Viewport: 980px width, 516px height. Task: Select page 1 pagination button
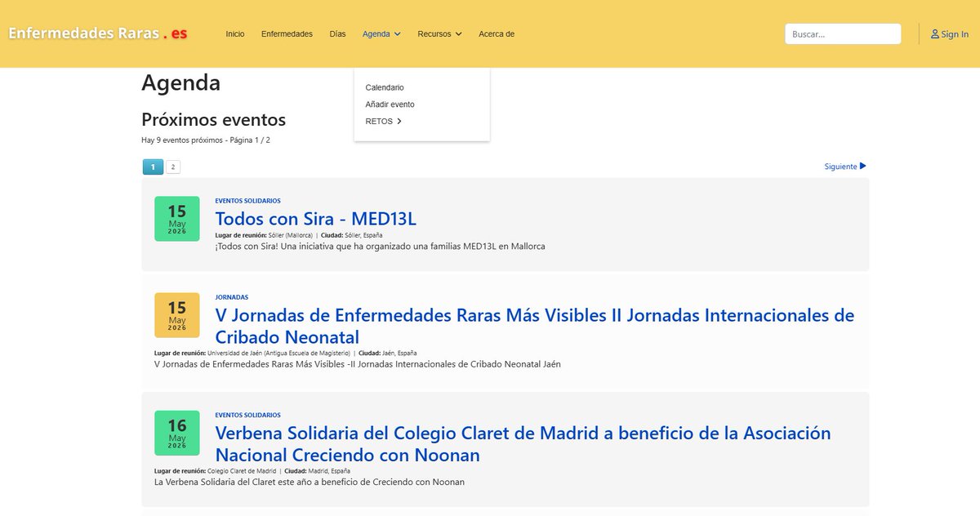pyautogui.click(x=153, y=167)
